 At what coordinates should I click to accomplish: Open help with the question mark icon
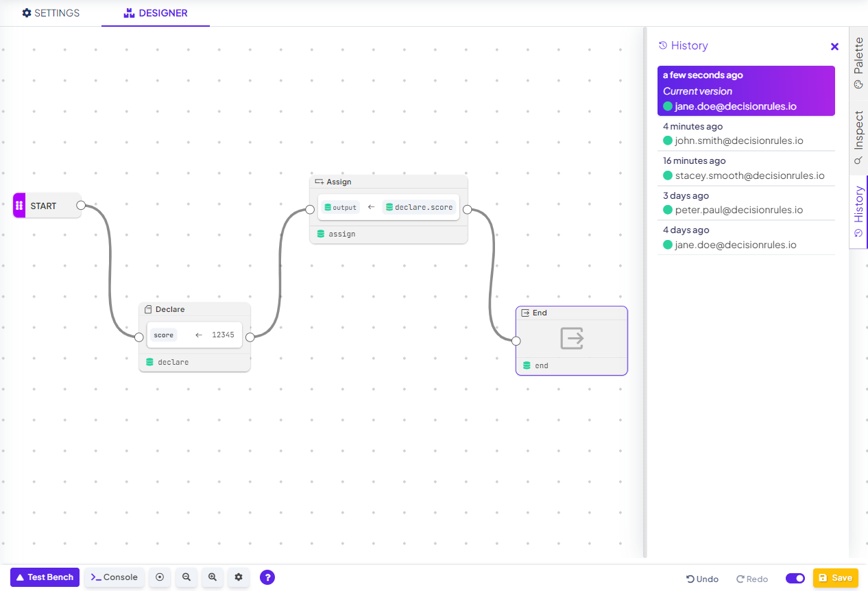click(267, 577)
